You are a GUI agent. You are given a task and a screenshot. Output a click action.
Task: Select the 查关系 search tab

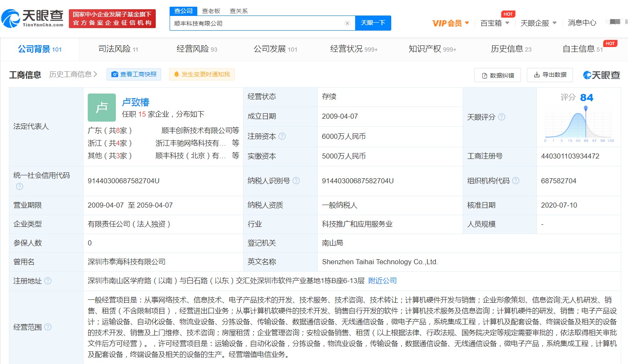pos(239,11)
